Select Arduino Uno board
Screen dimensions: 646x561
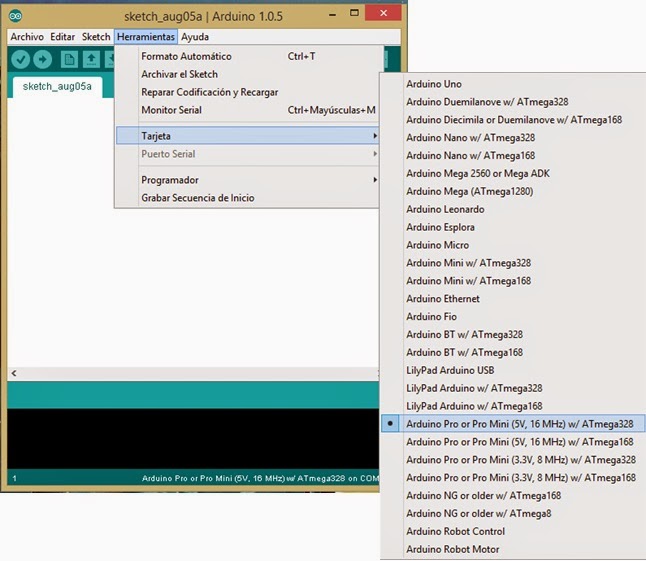coord(513,84)
